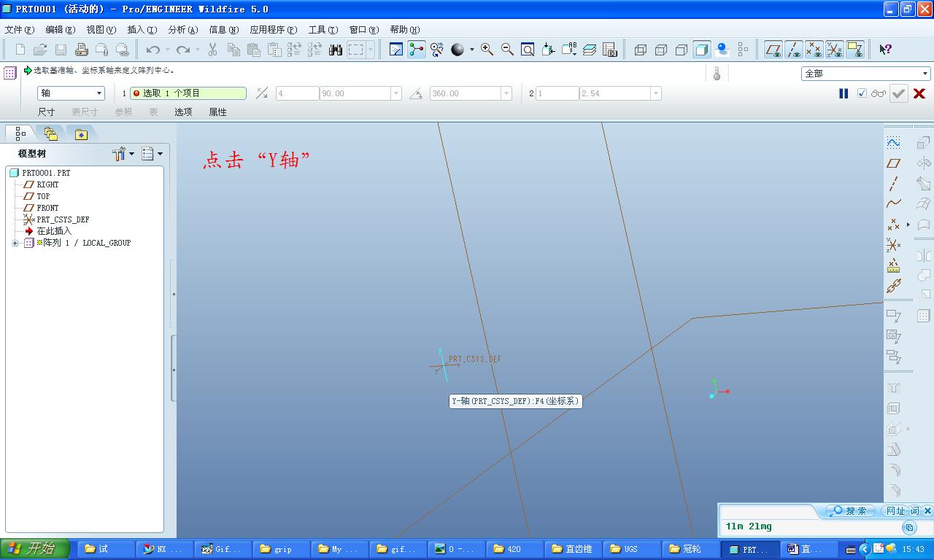The height and width of the screenshot is (560, 934).
Task: Open the 插入(I) menu
Action: coord(142,30)
